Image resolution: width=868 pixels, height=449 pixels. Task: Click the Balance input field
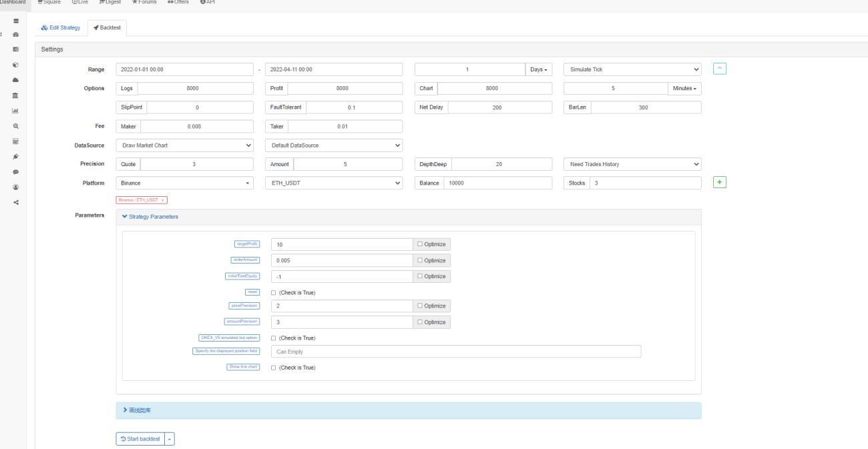[498, 183]
